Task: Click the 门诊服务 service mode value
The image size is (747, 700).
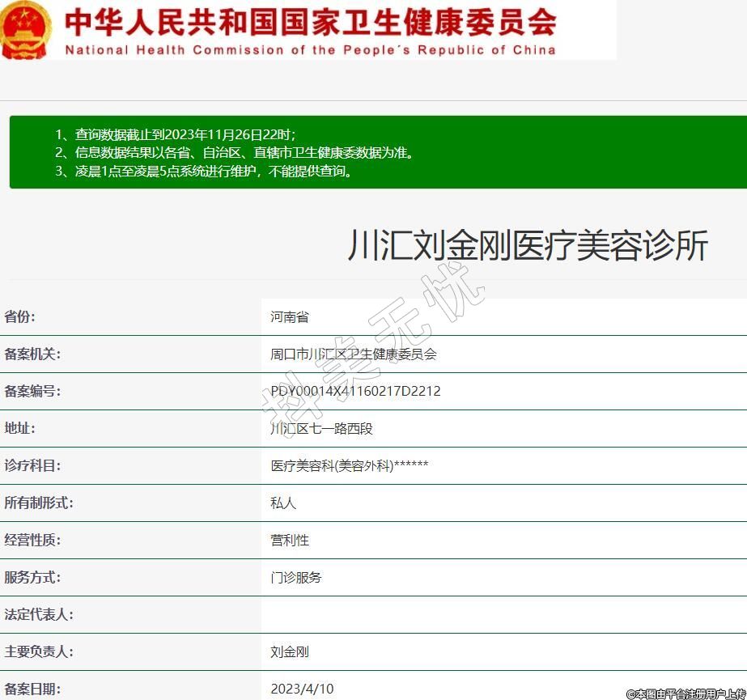Action: pyautogui.click(x=296, y=577)
